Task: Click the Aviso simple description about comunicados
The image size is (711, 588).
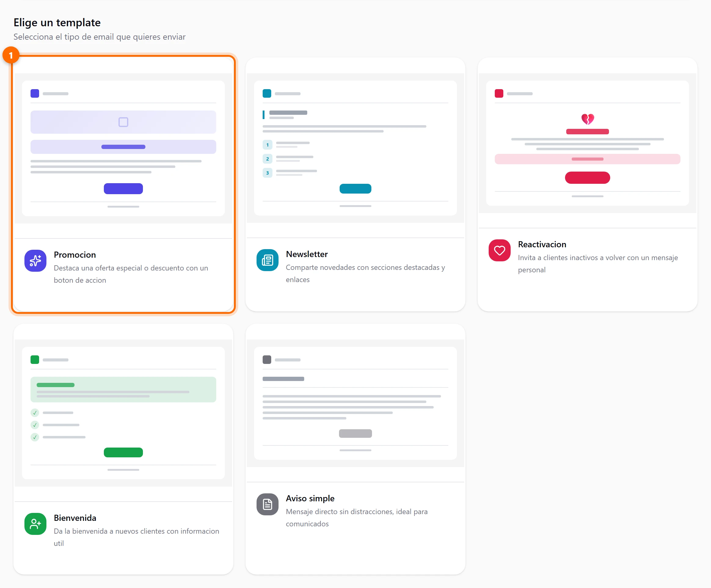Action: (356, 517)
